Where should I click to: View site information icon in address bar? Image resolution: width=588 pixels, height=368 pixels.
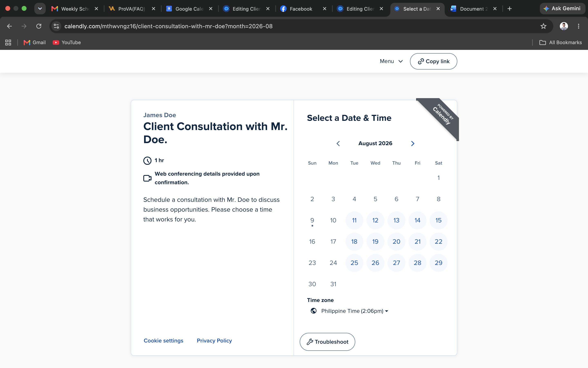[x=56, y=26]
